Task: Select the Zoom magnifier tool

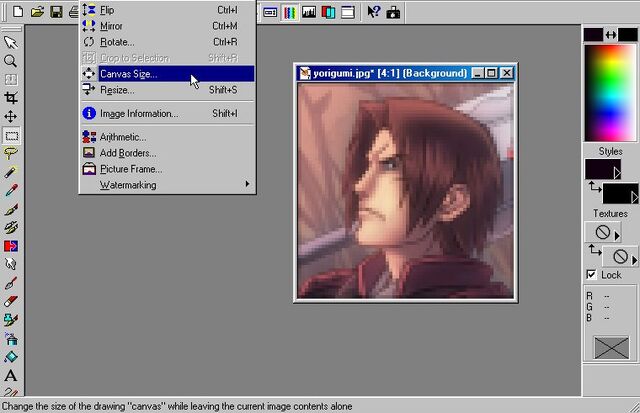Action: [11, 61]
